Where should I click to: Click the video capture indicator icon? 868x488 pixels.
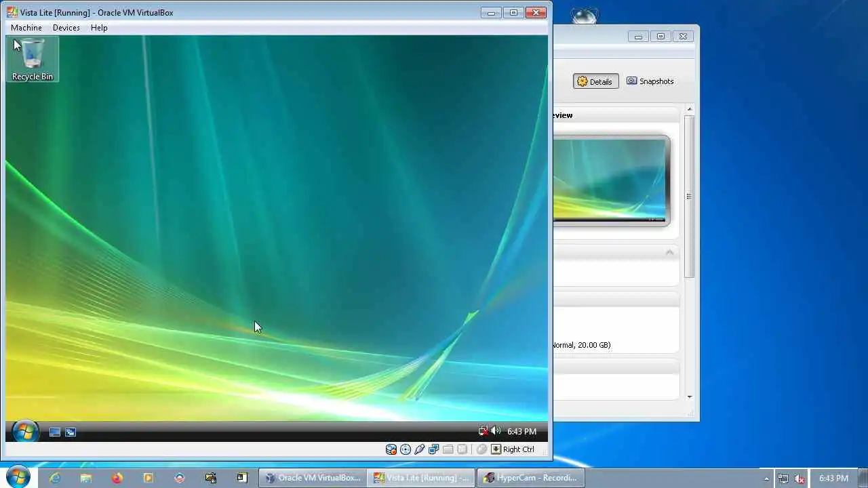462,449
